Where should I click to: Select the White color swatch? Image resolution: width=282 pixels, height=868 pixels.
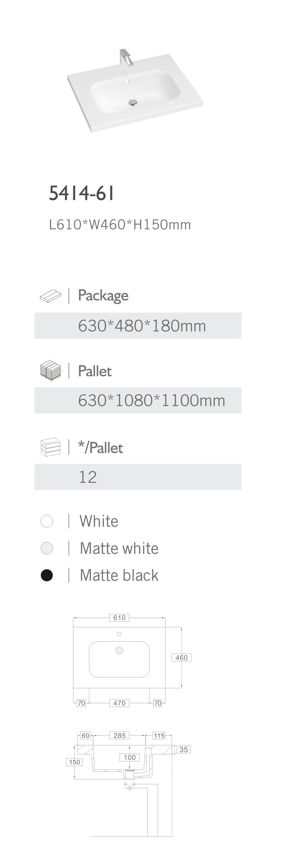click(x=47, y=521)
